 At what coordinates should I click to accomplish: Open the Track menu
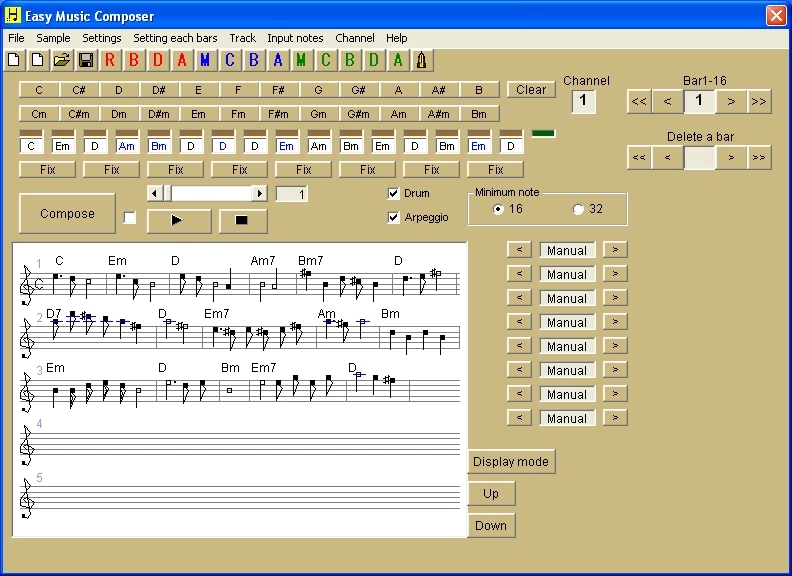point(242,38)
